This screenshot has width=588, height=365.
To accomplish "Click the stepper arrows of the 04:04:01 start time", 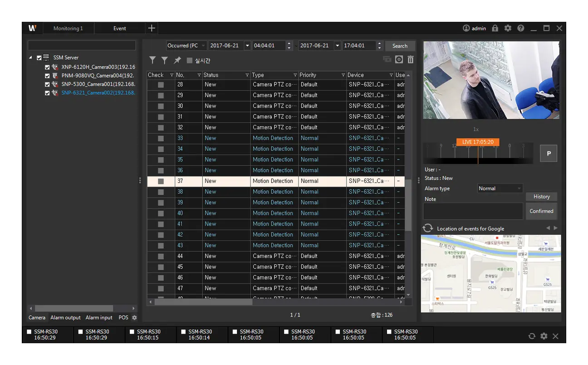I will (289, 46).
